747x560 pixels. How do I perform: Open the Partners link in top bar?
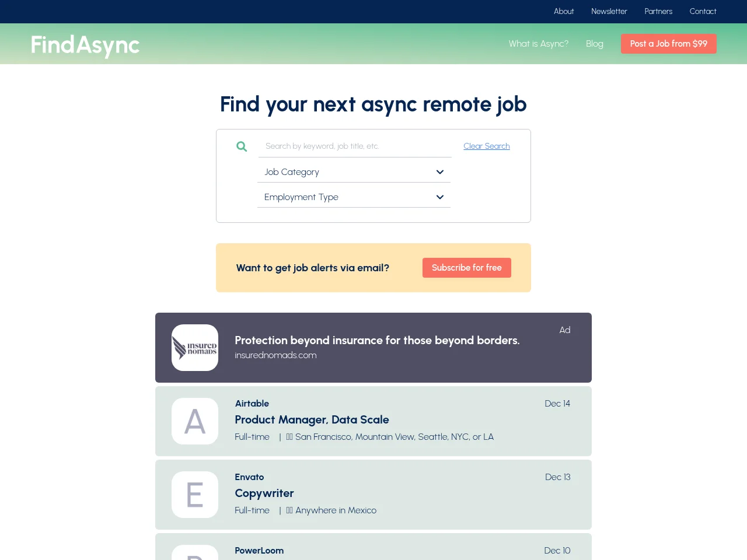(x=658, y=11)
